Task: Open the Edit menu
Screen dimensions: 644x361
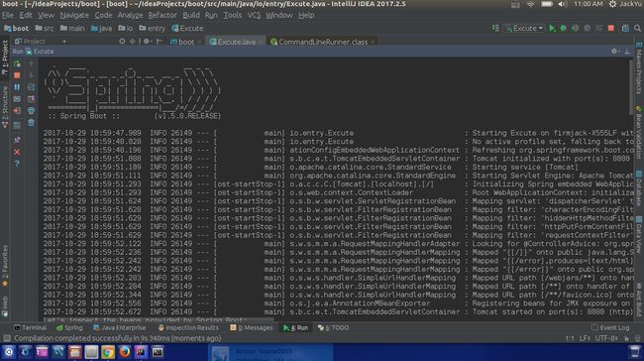Action: 26,15
